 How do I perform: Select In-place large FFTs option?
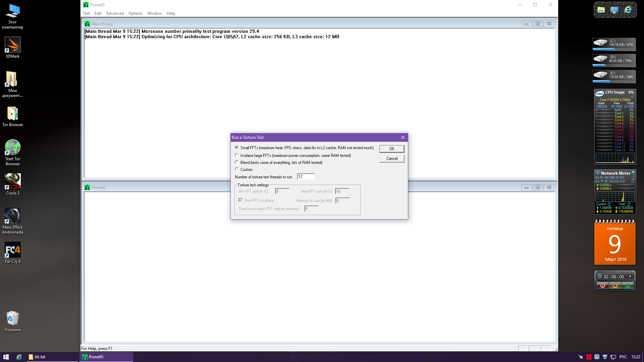(x=237, y=155)
